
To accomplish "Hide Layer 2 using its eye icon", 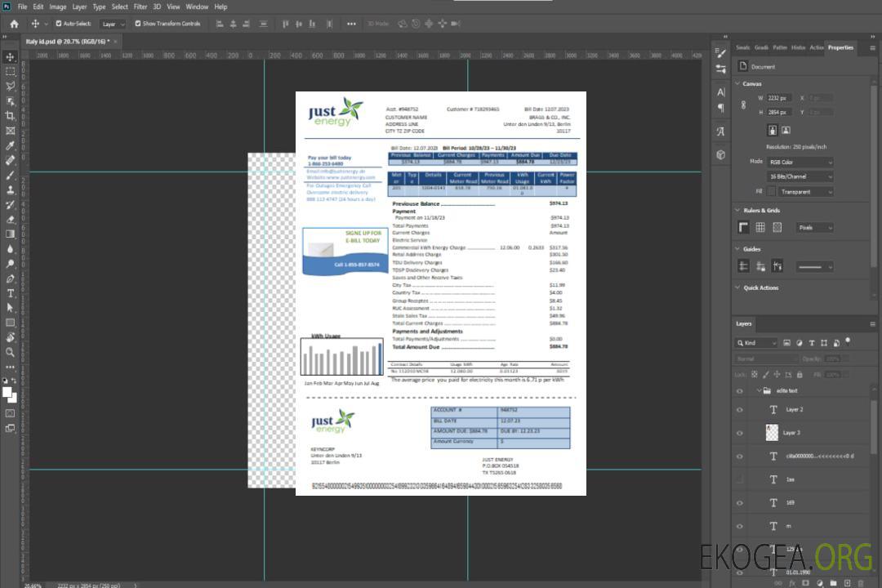I will pos(740,410).
